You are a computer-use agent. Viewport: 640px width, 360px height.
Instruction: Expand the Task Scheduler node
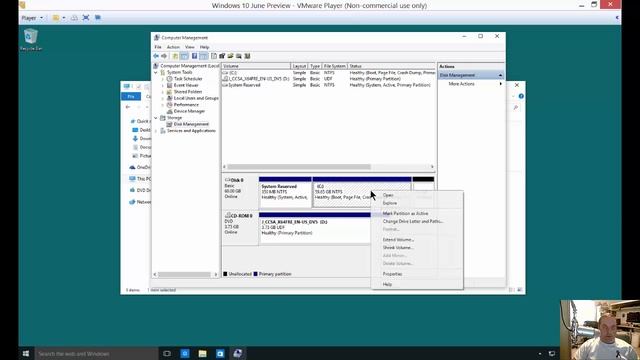[162, 79]
